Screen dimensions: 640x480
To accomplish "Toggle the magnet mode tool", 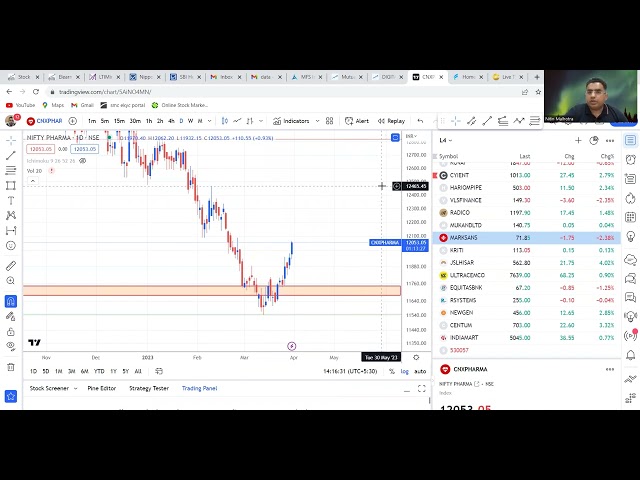I will (x=11, y=301).
